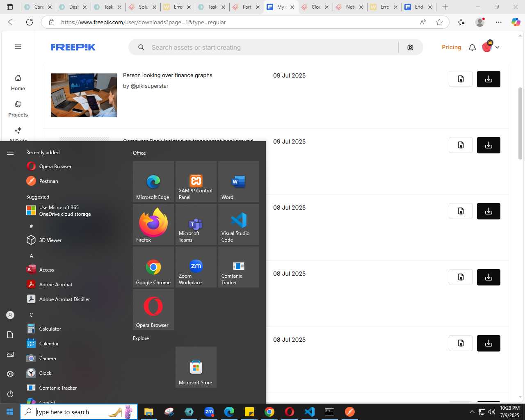Open Freepik notifications bell
The height and width of the screenshot is (420, 525).
click(x=472, y=48)
